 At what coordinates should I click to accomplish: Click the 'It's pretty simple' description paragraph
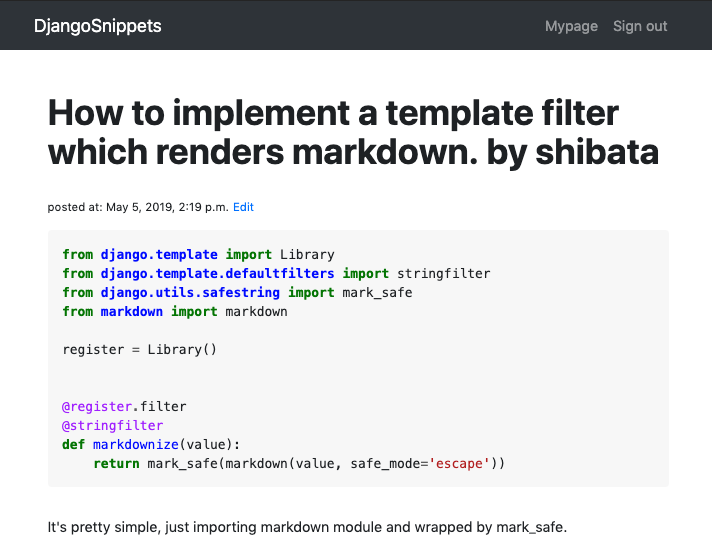(307, 527)
